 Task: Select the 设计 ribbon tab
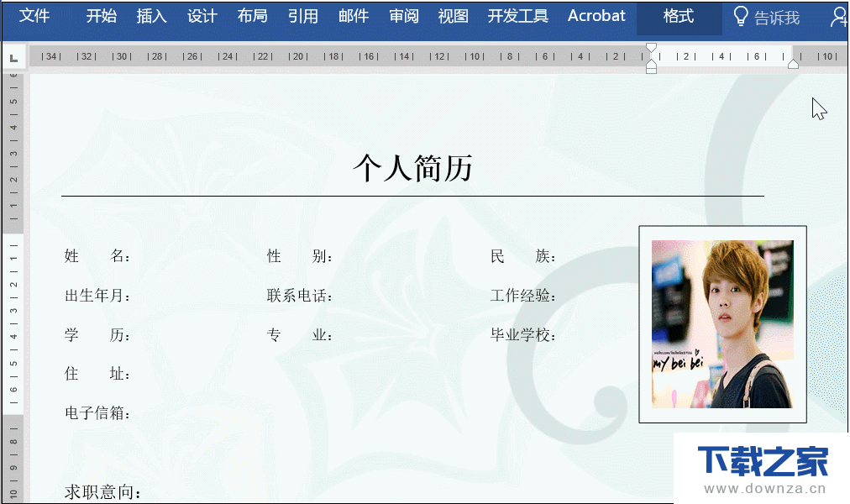coord(202,16)
